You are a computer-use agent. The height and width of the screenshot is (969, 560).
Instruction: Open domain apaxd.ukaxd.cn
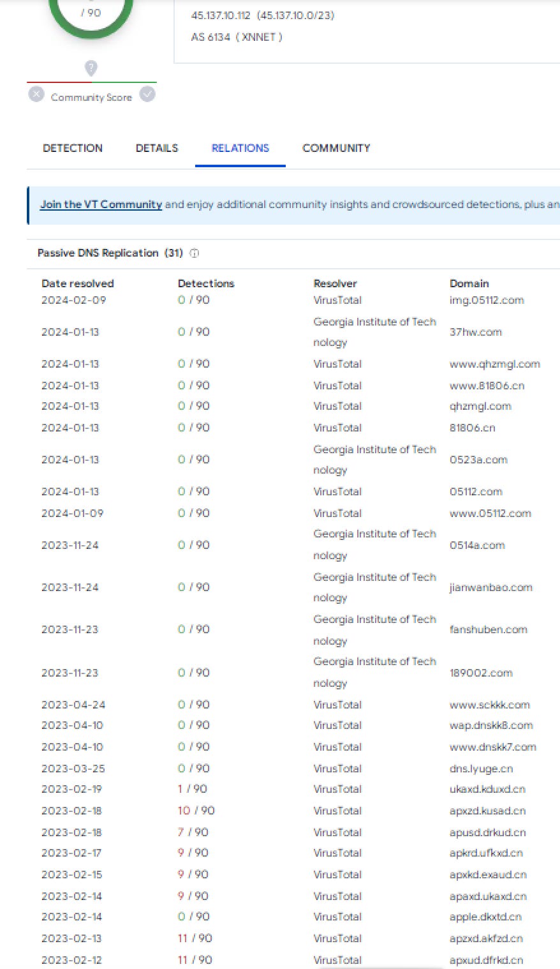pos(489,896)
